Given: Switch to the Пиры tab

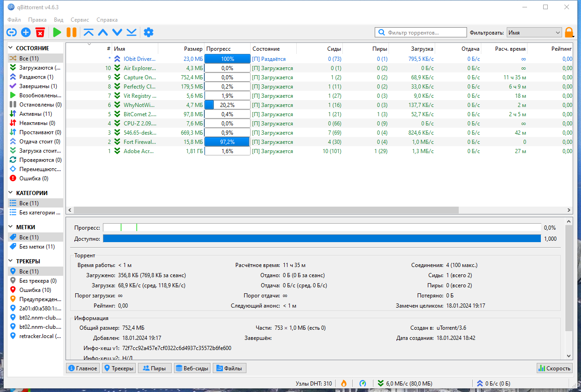Looking at the screenshot, I should pos(154,368).
